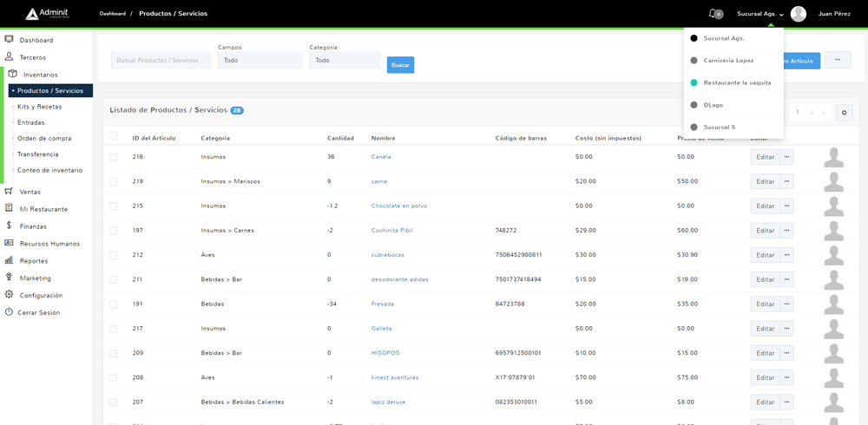Click the Cerrar Sesión power icon
The width and height of the screenshot is (868, 425).
pos(9,312)
